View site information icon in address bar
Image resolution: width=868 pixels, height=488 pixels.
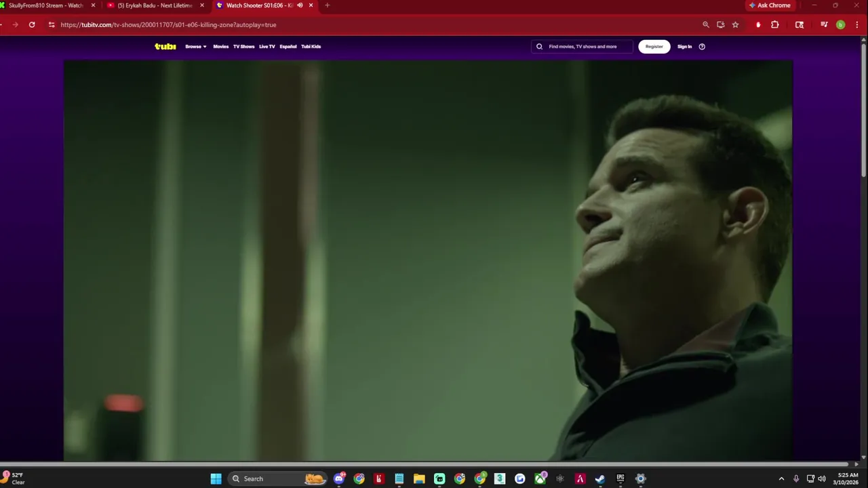[x=51, y=24]
